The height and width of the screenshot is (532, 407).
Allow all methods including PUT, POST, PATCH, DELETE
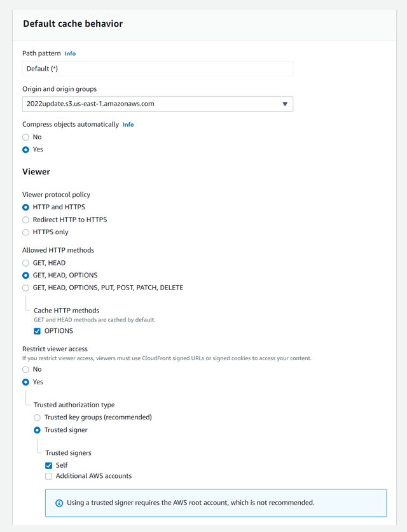click(x=26, y=288)
